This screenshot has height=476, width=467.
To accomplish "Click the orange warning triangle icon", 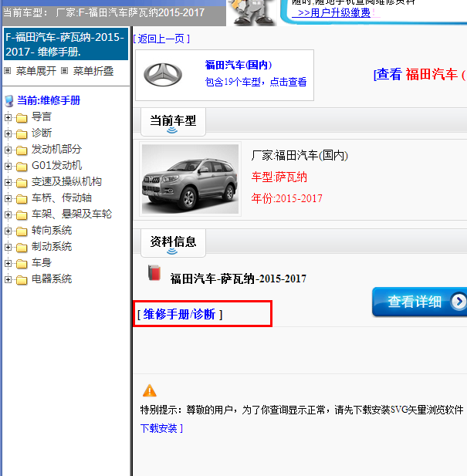I will [150, 390].
